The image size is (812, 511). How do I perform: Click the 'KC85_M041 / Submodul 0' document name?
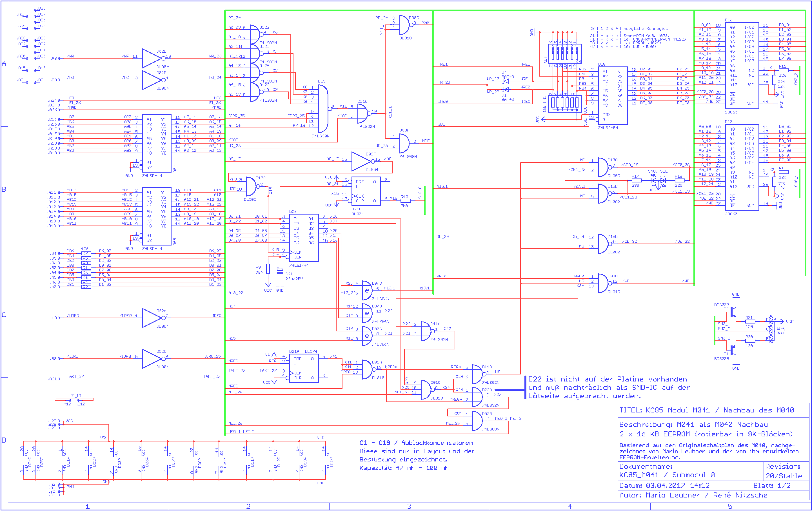[x=667, y=475]
